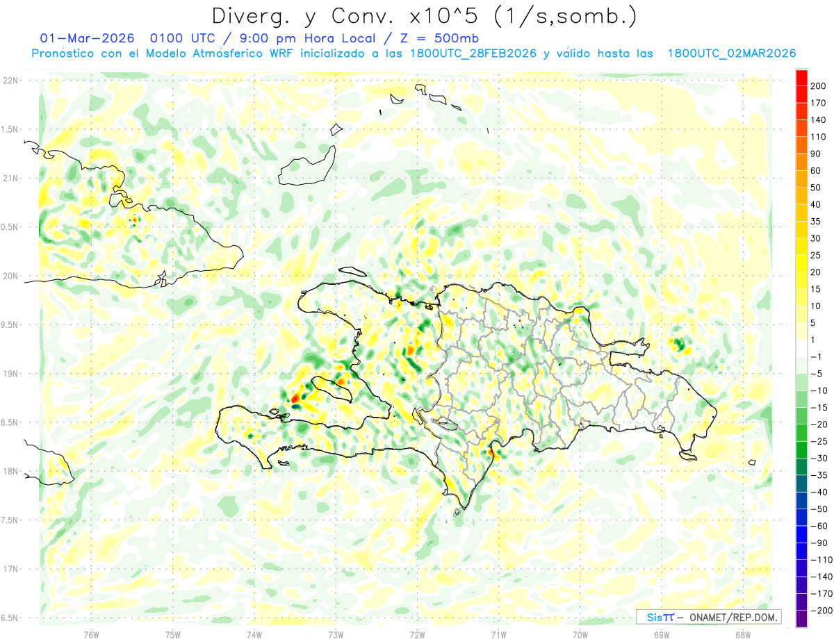Click the '1800UTC_02MAR2026' valid-until time
The height and width of the screenshot is (644, 834).
(x=731, y=53)
